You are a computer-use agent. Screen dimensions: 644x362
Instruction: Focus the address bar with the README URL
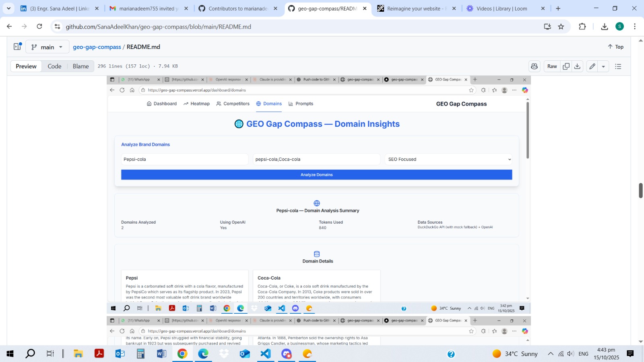click(x=298, y=27)
